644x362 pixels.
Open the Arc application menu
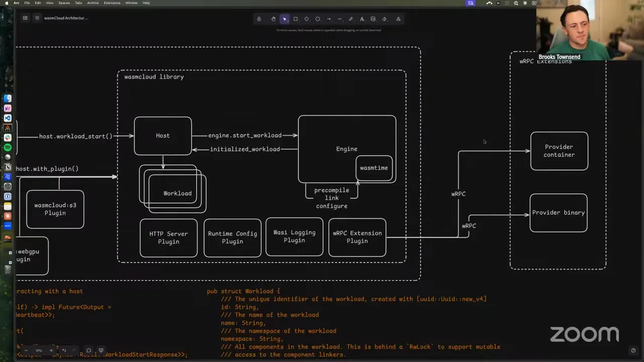pos(17,3)
